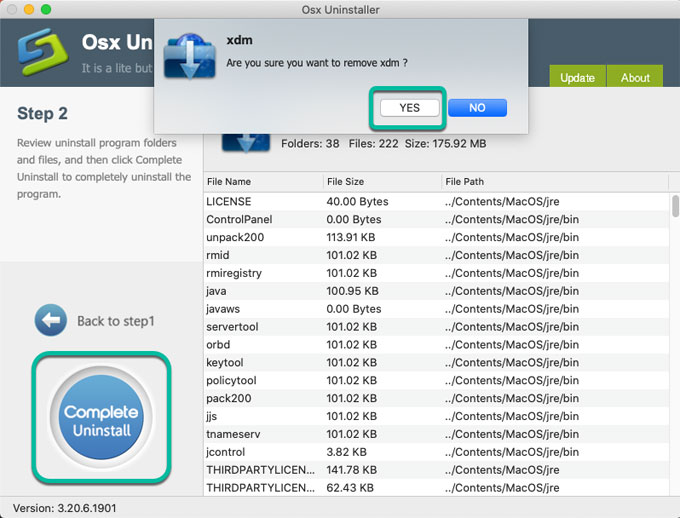Sort by File Name column header
Image resolution: width=680 pixels, height=518 pixels.
(x=263, y=182)
